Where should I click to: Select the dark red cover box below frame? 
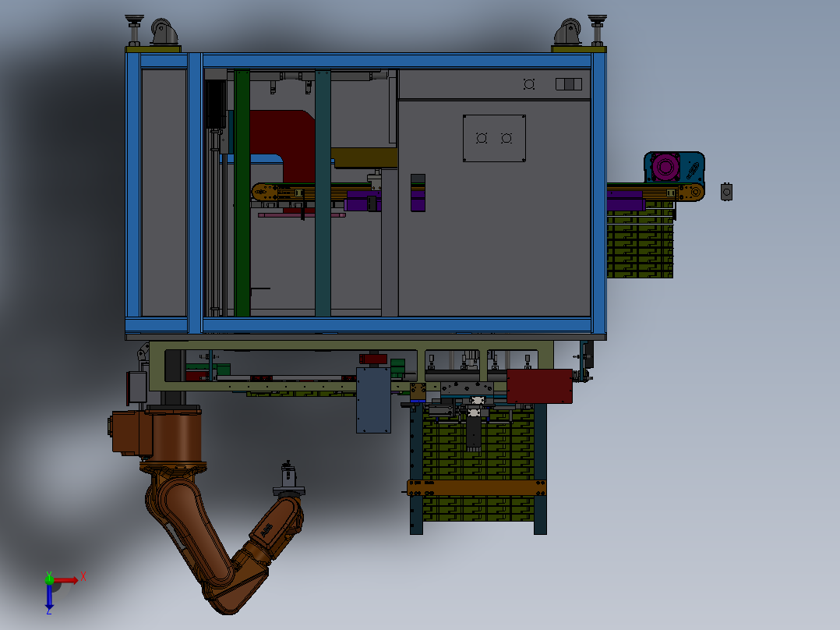coord(539,386)
